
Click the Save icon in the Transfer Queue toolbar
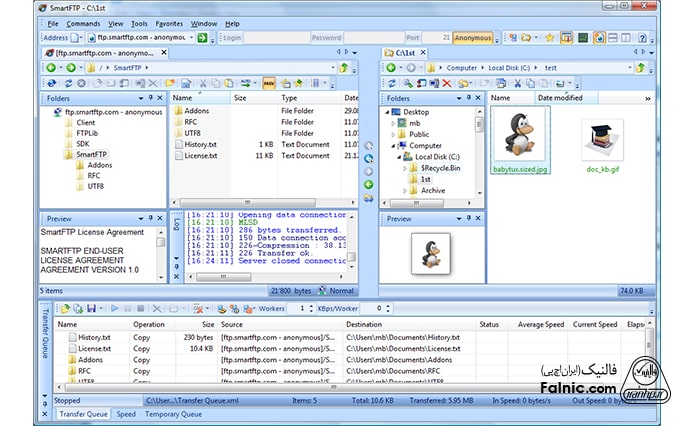tap(90, 308)
